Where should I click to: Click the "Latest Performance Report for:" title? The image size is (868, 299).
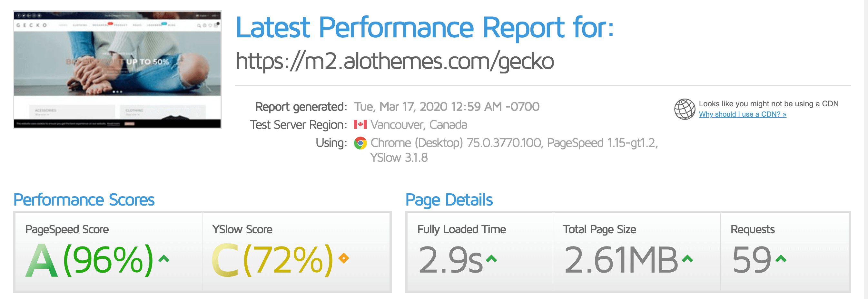[x=425, y=28]
